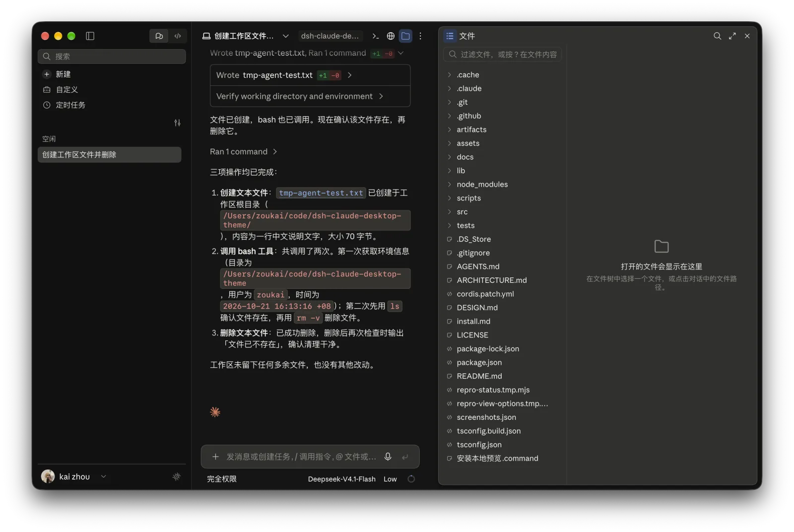Viewport: 794px width, 532px height.
Task: Select the 创建工作区文件并删除 conversation
Action: point(110,154)
